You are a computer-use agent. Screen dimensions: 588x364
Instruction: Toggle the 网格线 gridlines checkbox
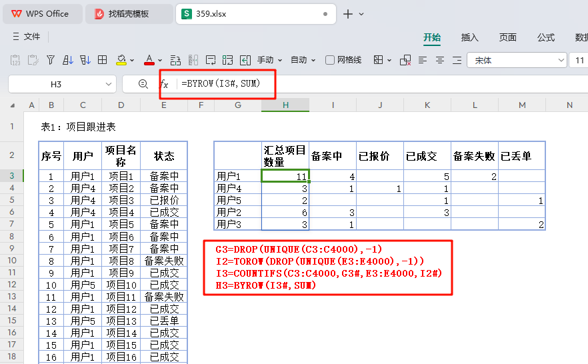[330, 60]
